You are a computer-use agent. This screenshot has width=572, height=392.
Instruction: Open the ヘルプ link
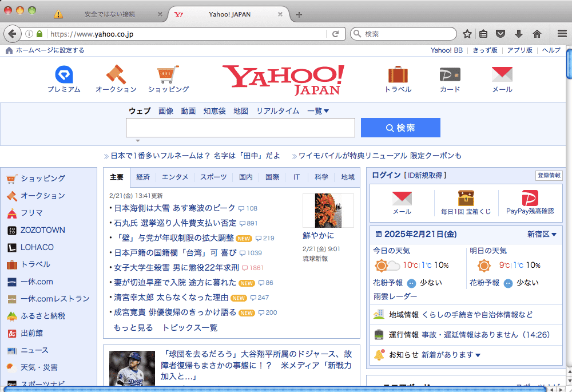551,50
